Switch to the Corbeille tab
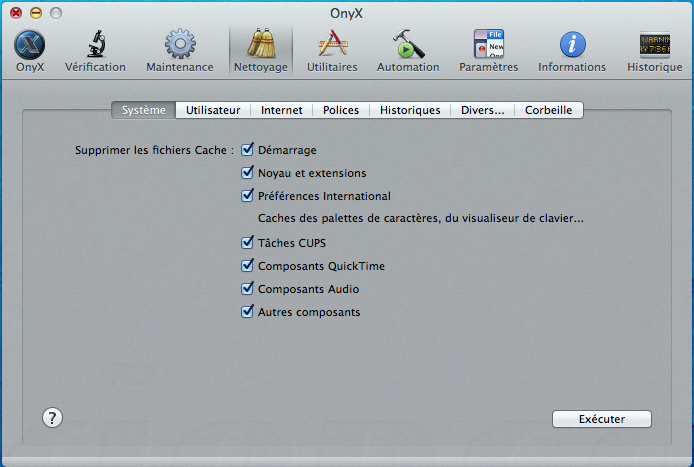The height and width of the screenshot is (467, 694). [x=548, y=110]
